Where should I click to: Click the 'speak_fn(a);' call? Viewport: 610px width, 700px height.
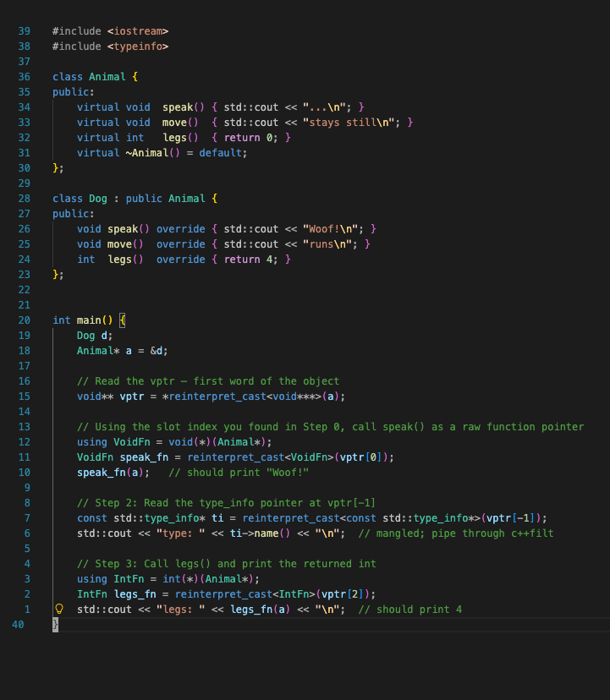tap(113, 473)
